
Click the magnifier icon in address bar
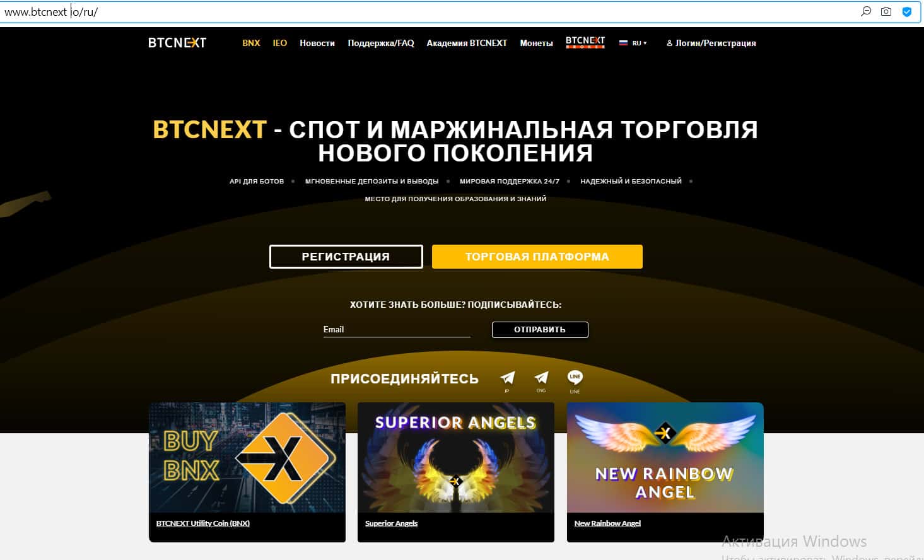pyautogui.click(x=866, y=11)
